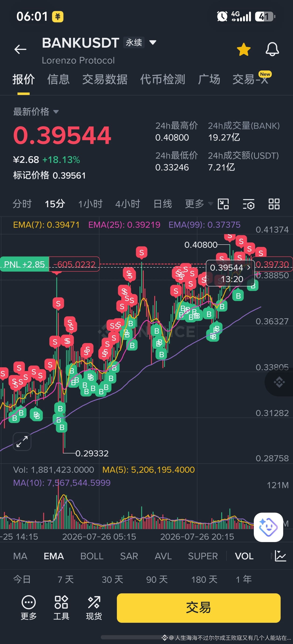Select 1小时 chart interval
Viewport: 293px width, 644px height.
(x=90, y=204)
